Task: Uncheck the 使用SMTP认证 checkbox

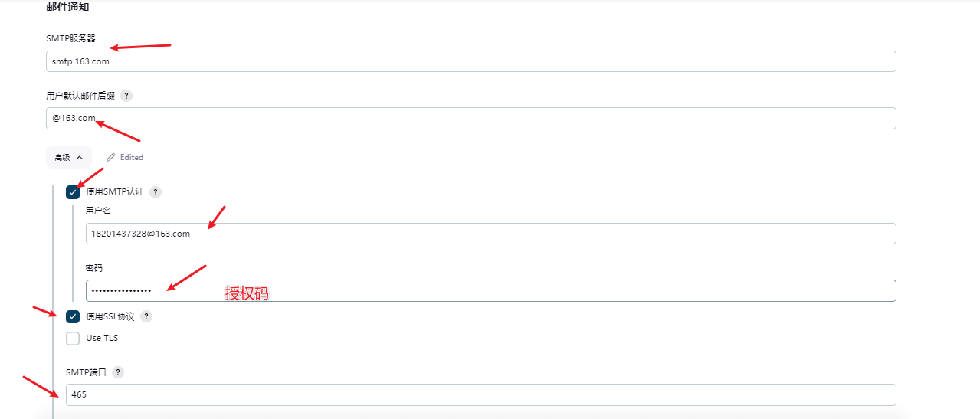Action: [73, 192]
